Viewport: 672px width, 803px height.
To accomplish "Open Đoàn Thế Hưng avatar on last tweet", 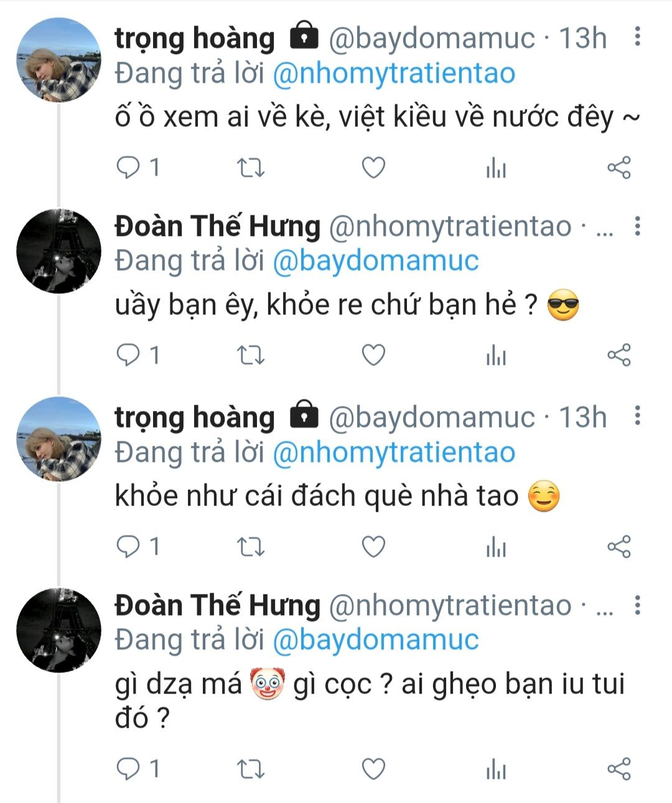I will click(58, 630).
